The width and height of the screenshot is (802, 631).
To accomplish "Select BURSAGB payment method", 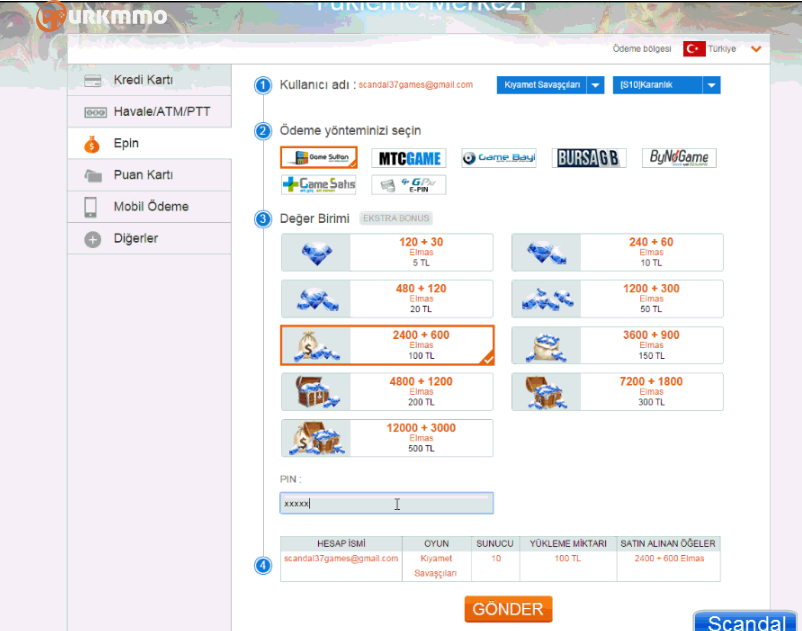I will [x=589, y=158].
